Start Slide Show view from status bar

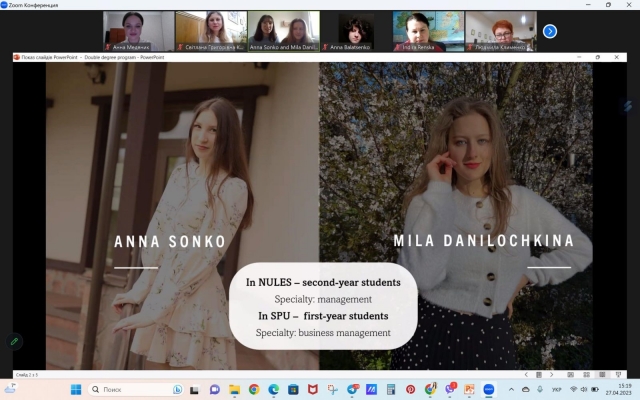(618, 374)
